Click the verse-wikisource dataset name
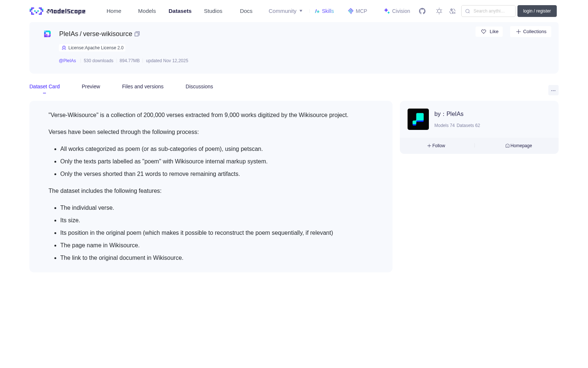The image size is (588, 368). [108, 34]
